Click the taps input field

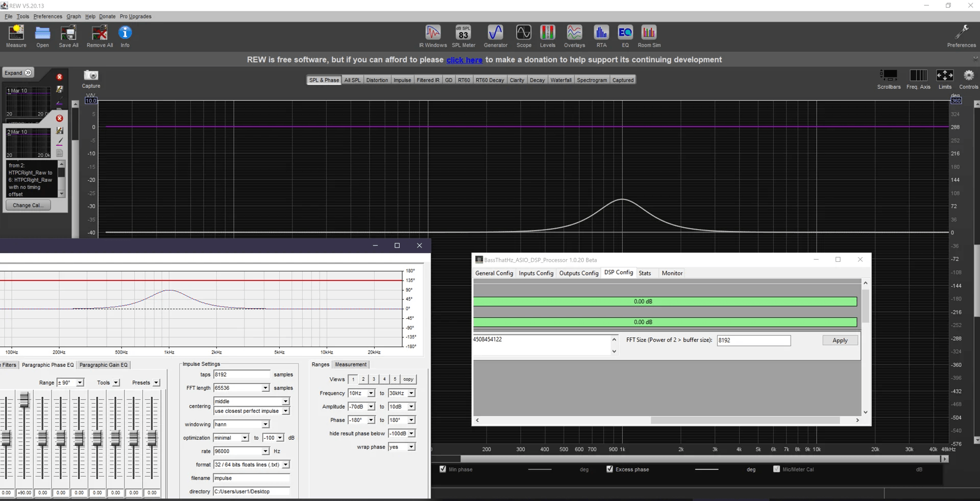tap(241, 374)
